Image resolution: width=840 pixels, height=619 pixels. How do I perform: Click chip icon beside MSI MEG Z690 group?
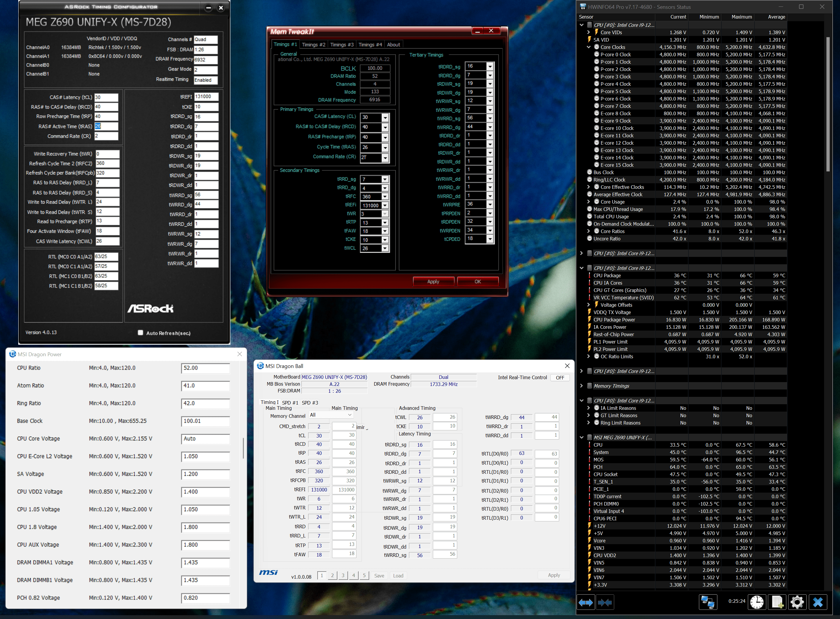coord(589,437)
